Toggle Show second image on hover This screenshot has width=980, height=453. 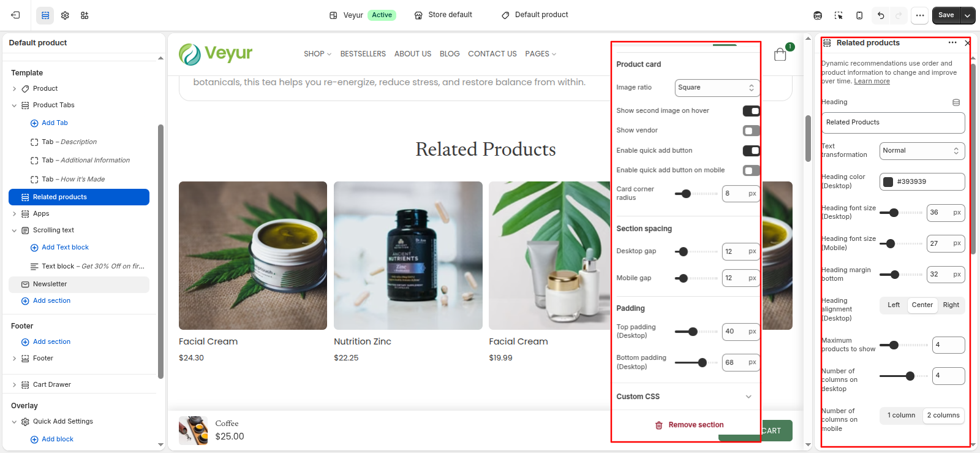click(x=751, y=111)
